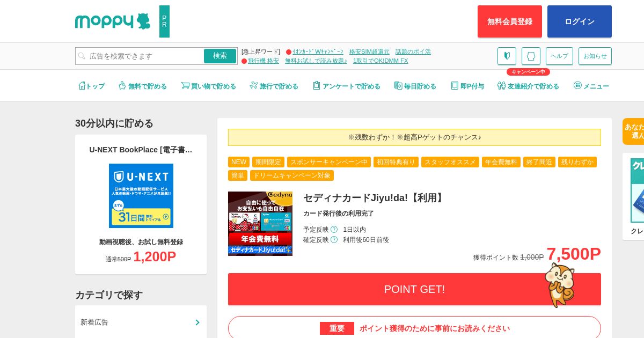Open 無料お試しで読み放題♪ link
Screen dimensions: 644x338
pyautogui.click(x=316, y=61)
